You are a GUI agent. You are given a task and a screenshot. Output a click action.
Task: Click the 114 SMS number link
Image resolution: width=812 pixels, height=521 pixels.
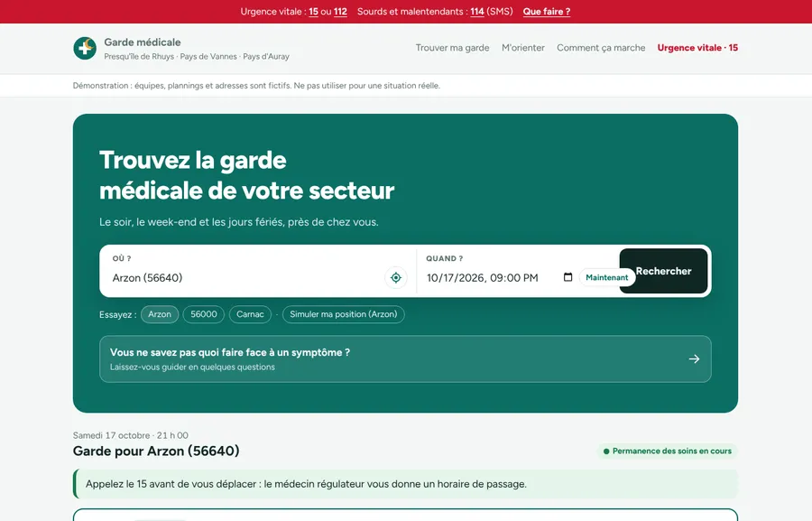477,12
